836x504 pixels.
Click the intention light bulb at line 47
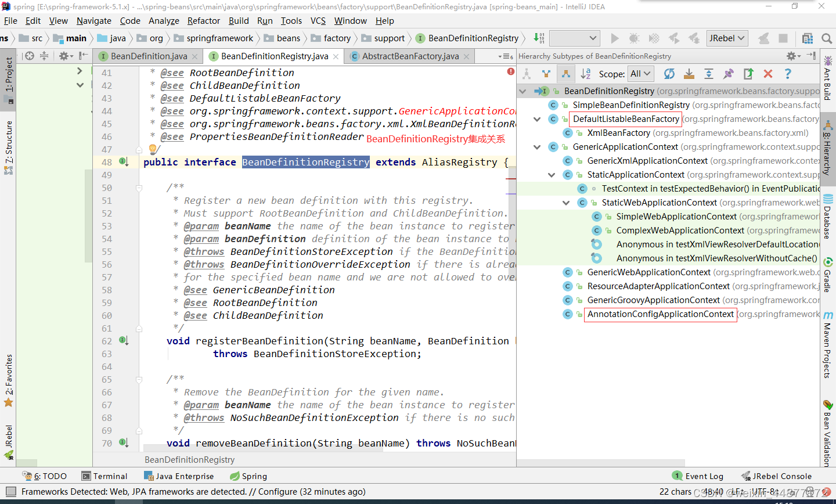click(153, 149)
